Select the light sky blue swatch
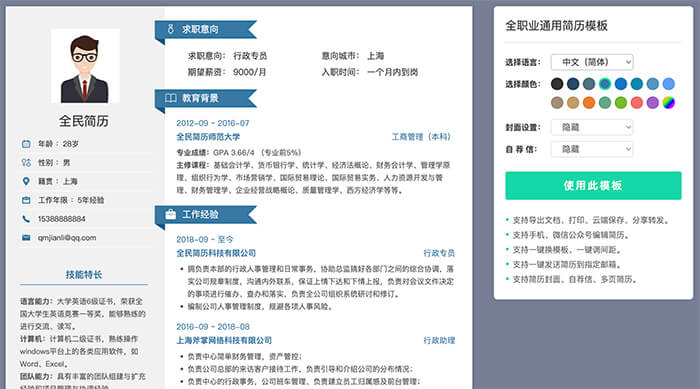 click(x=668, y=84)
